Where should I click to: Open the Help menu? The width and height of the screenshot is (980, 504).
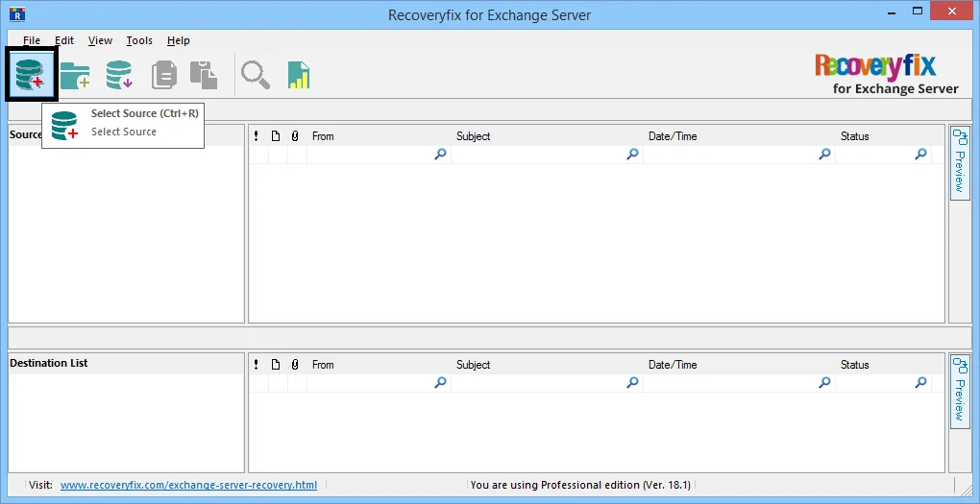(178, 40)
